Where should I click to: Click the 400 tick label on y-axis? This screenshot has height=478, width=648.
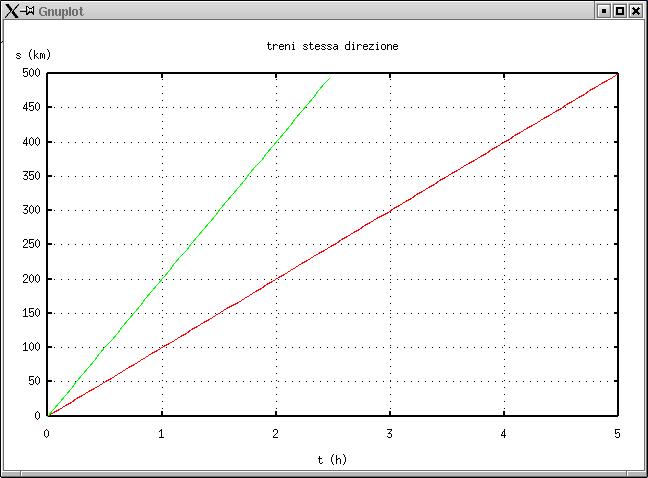pyautogui.click(x=29, y=142)
